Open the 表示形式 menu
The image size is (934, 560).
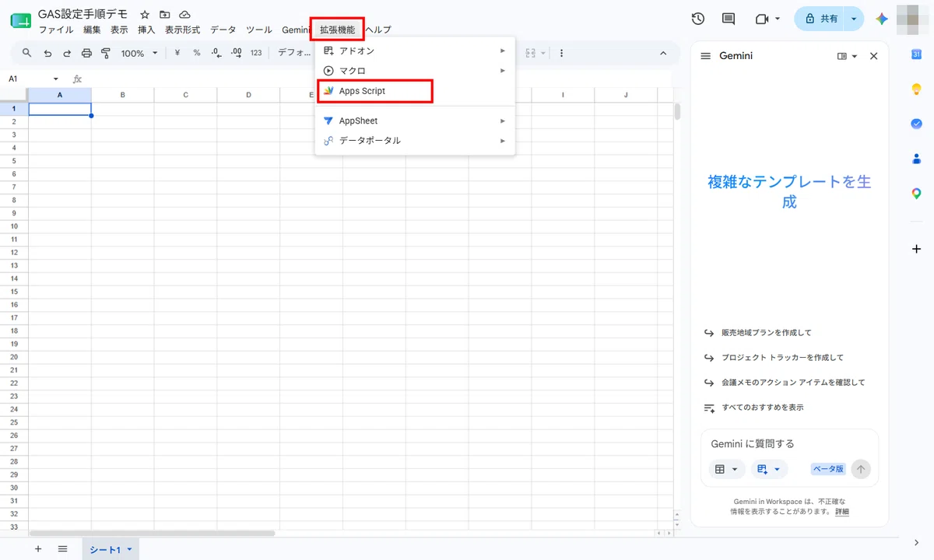(182, 30)
